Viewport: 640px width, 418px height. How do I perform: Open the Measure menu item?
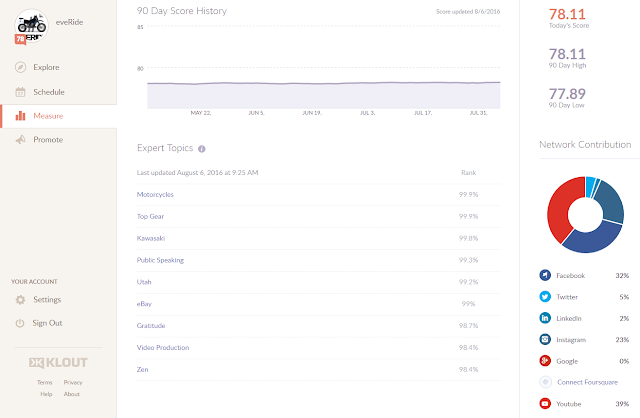coord(47,116)
